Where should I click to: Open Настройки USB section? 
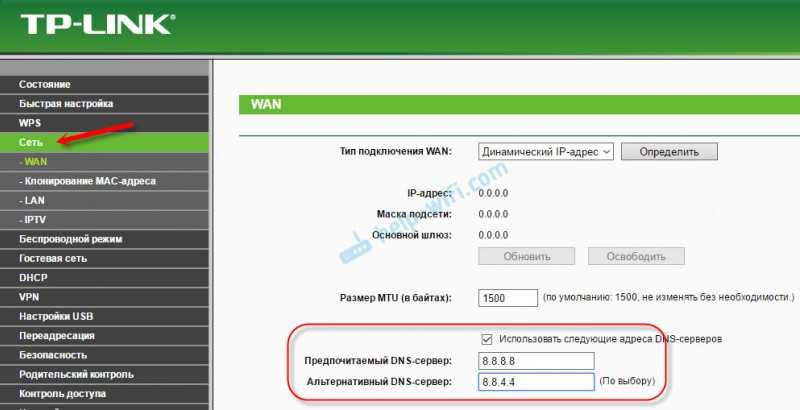104,316
